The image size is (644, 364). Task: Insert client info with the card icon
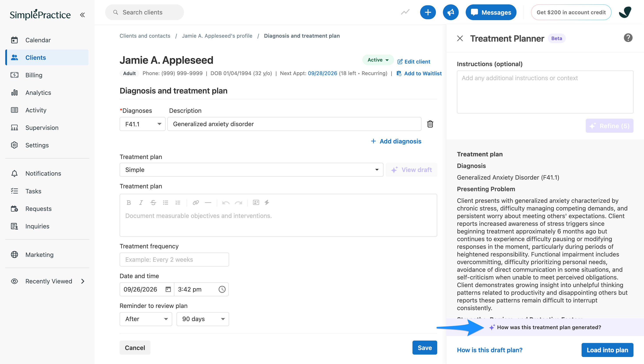point(256,203)
